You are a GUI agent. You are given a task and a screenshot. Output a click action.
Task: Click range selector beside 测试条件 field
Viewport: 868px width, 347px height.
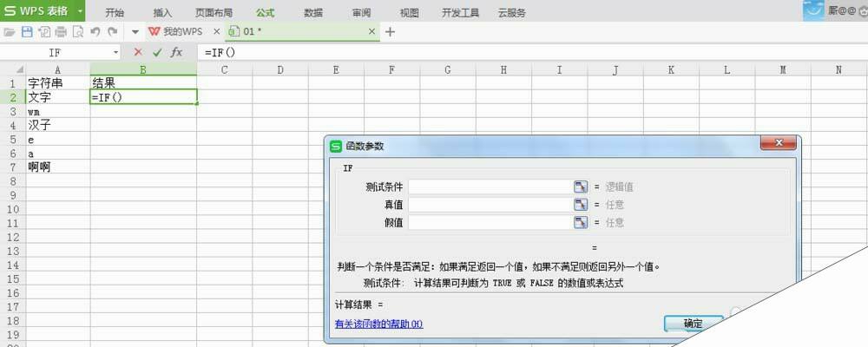580,187
